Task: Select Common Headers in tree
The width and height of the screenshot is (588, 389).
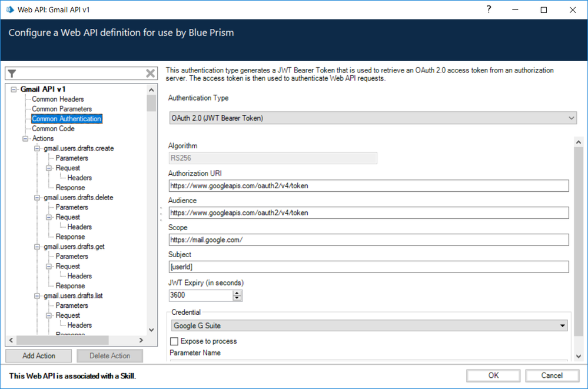Action: tap(58, 99)
